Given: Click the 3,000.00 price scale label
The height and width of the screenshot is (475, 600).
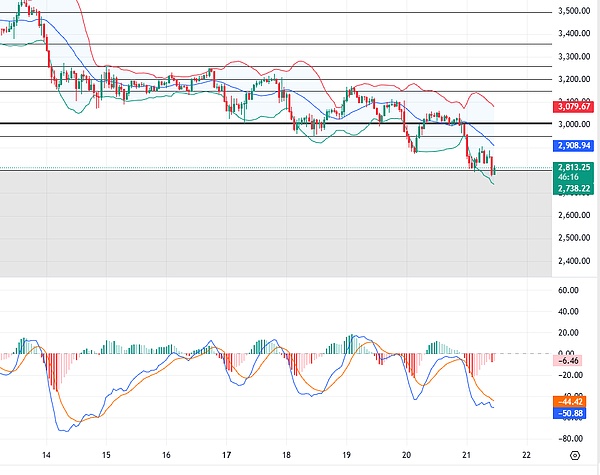Looking at the screenshot, I should [573, 125].
